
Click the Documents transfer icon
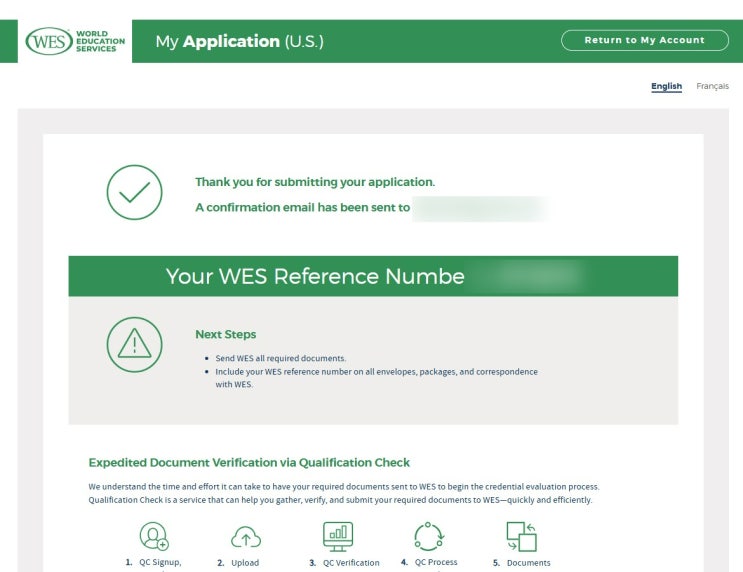tap(521, 536)
